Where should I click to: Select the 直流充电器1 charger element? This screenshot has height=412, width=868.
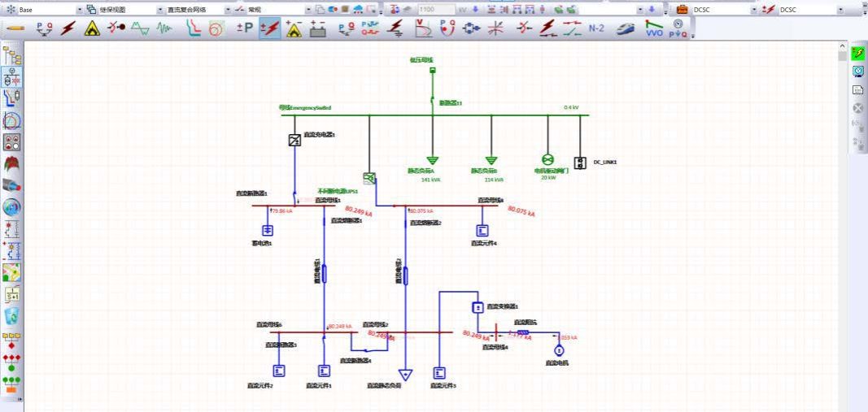tap(294, 140)
